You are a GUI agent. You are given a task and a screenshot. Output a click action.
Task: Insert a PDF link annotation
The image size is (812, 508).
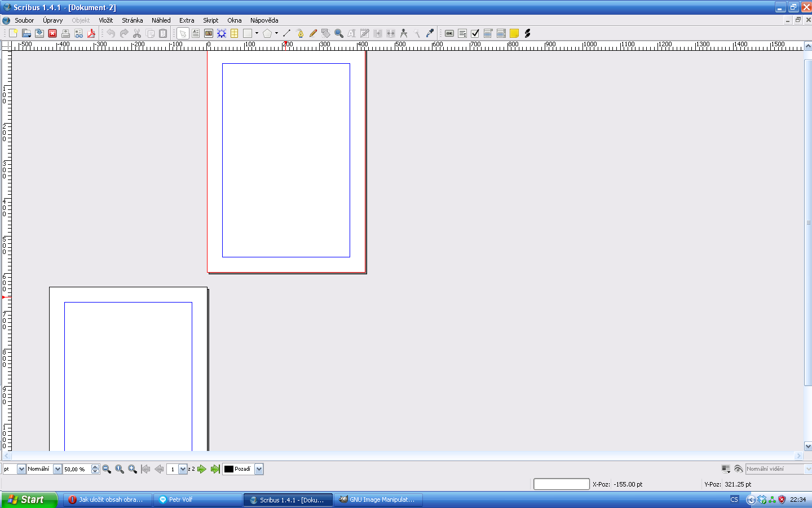coord(527,33)
